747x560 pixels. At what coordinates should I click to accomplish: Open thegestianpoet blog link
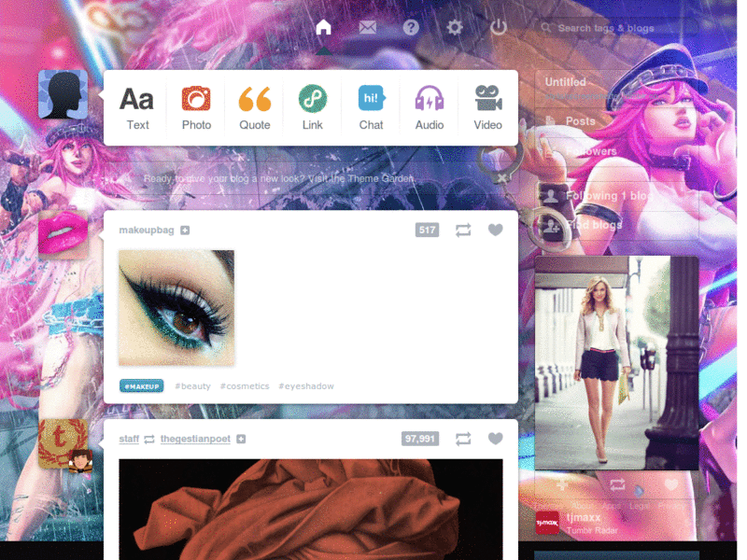[x=195, y=439]
